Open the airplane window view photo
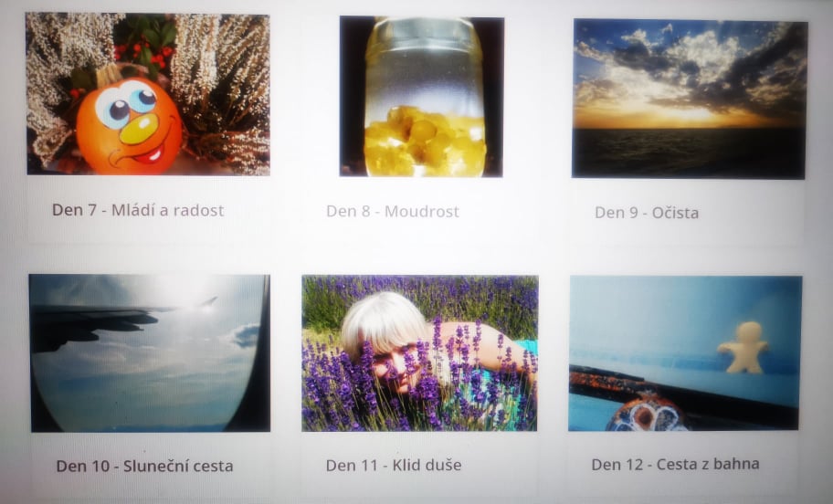The height and width of the screenshot is (504, 833). 150,352
